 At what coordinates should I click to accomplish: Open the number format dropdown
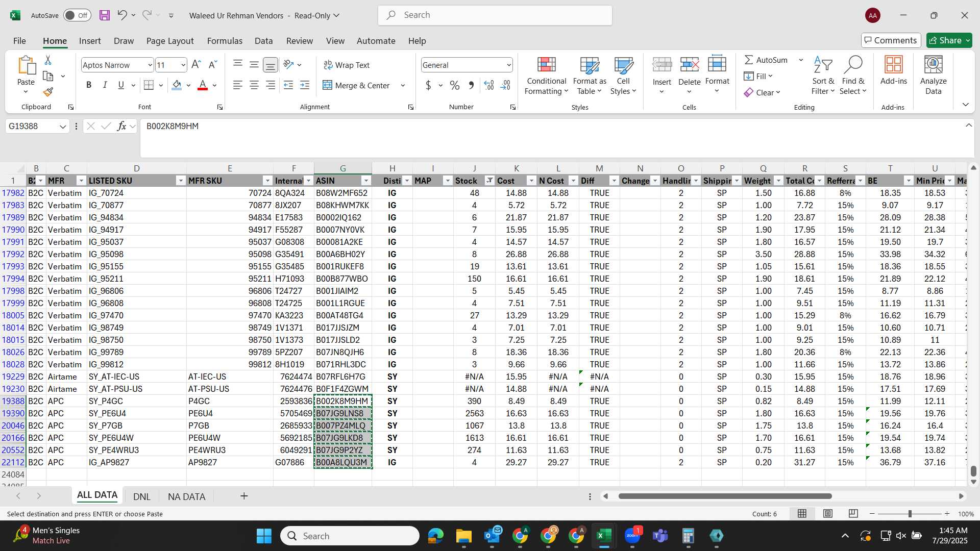coord(509,65)
